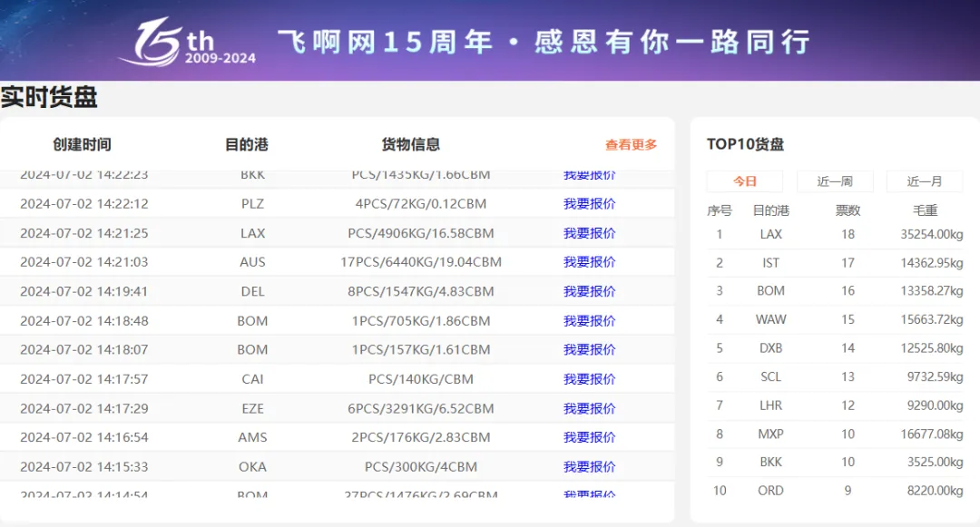Click the 目的港 header in the main table
This screenshot has width=980, height=527.
246,145
